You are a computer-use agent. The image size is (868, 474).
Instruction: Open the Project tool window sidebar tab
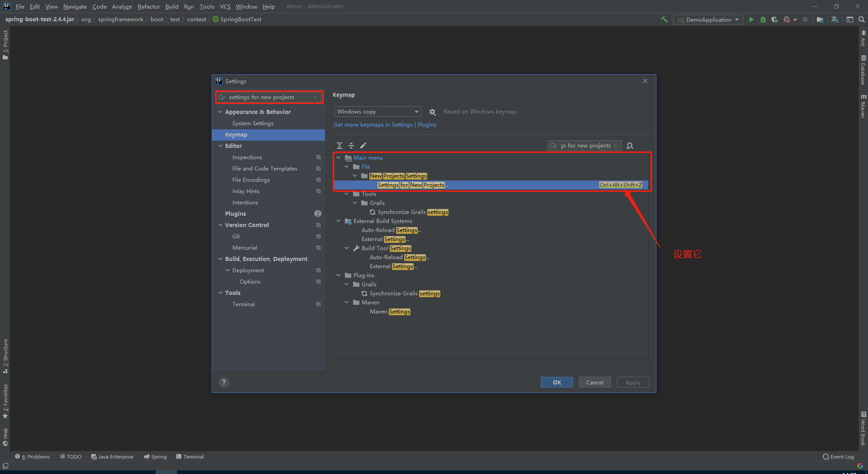(5, 44)
